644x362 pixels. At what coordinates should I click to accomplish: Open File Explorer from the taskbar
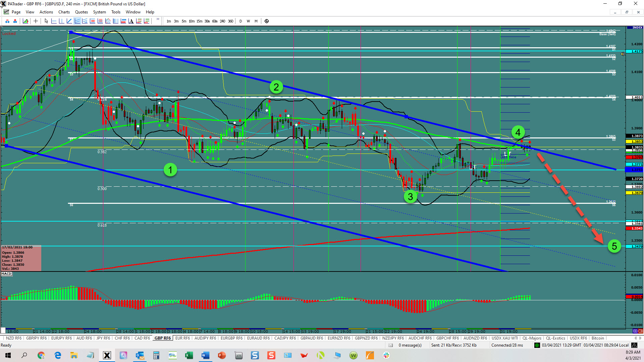coord(74,355)
